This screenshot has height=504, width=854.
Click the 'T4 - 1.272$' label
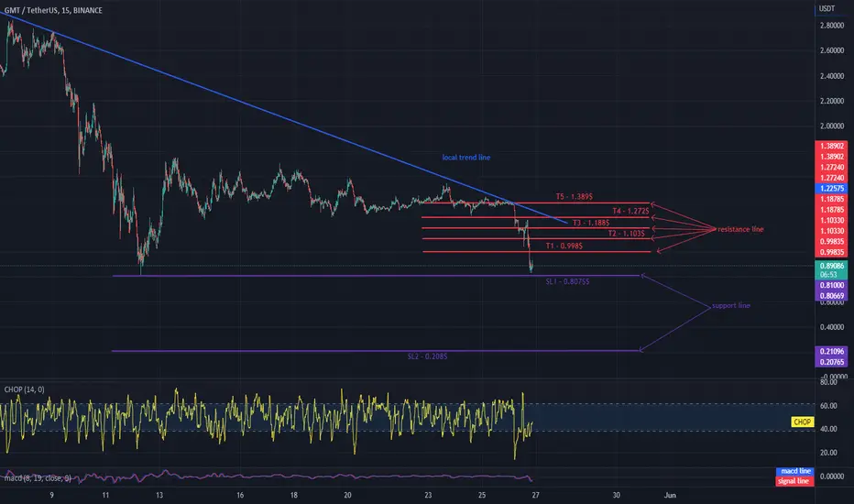point(630,211)
